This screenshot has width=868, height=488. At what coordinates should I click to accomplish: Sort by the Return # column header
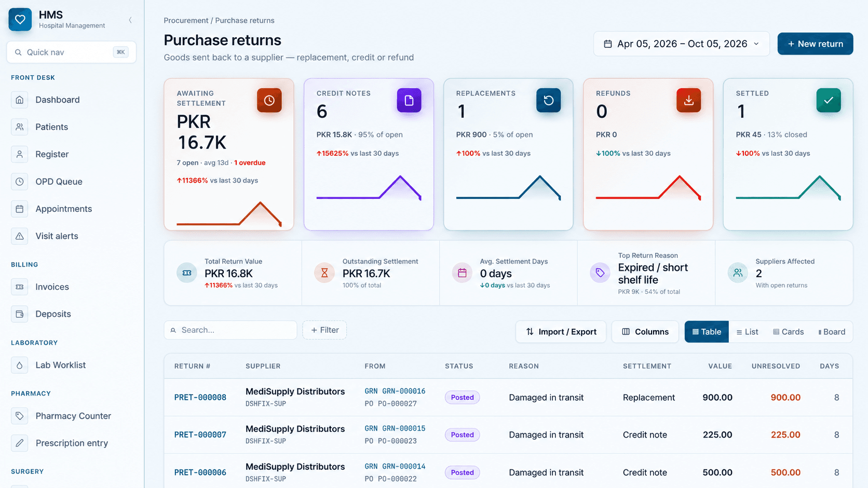click(x=192, y=366)
